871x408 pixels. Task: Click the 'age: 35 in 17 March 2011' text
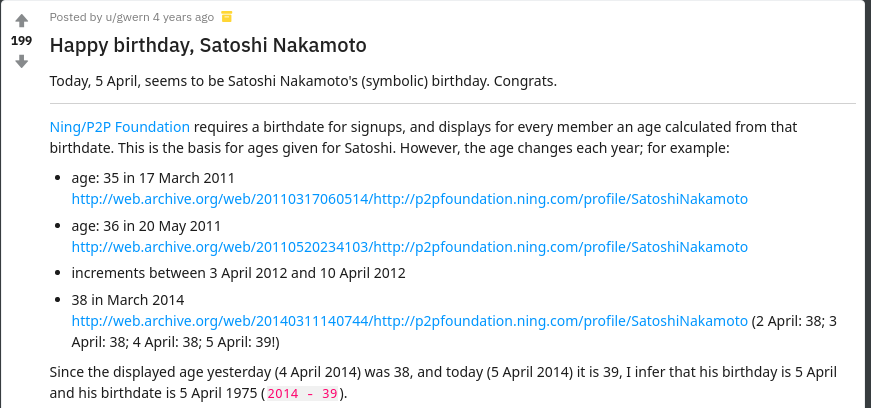[x=153, y=178]
